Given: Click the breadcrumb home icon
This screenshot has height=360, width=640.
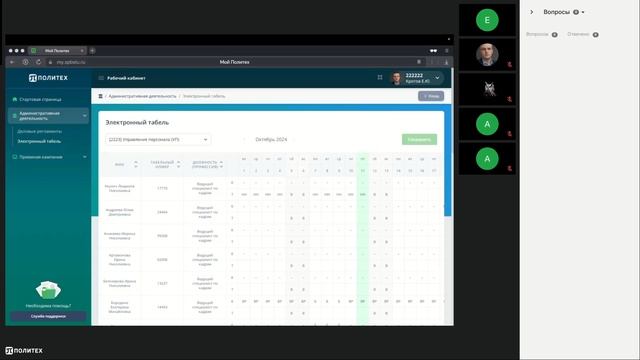Looking at the screenshot, I should [x=100, y=96].
